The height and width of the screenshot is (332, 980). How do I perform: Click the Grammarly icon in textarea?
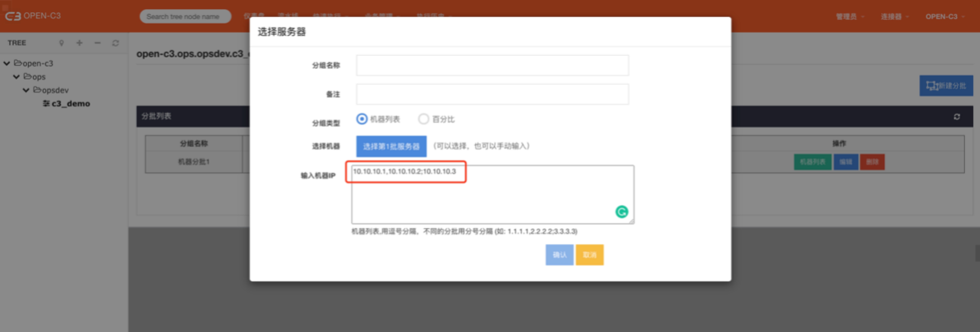pos(621,212)
